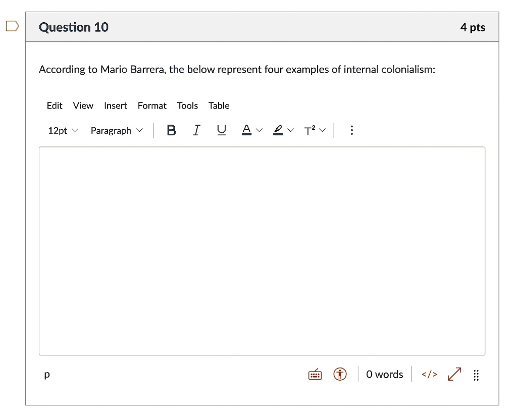Toggle bold formatting
This screenshot has width=517, height=420.
[171, 130]
